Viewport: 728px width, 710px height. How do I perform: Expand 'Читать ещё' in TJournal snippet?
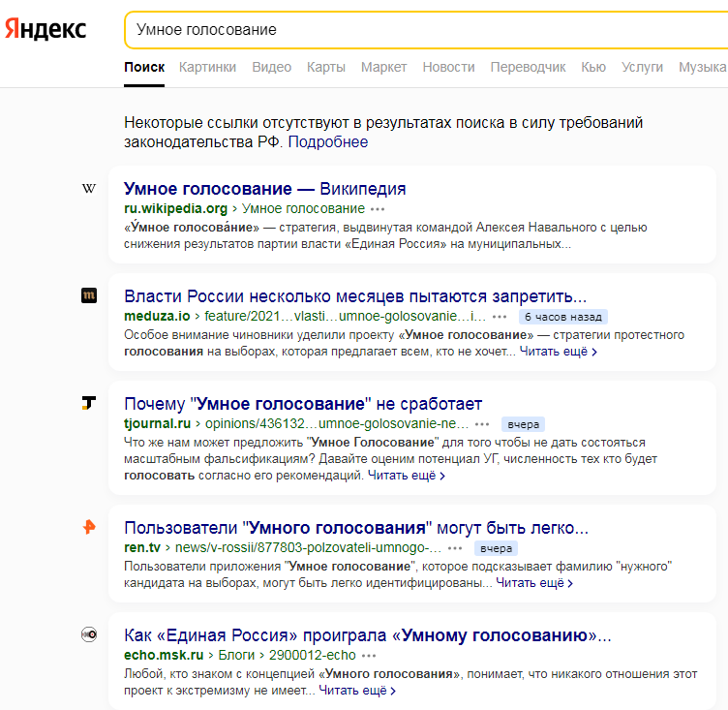click(x=407, y=476)
